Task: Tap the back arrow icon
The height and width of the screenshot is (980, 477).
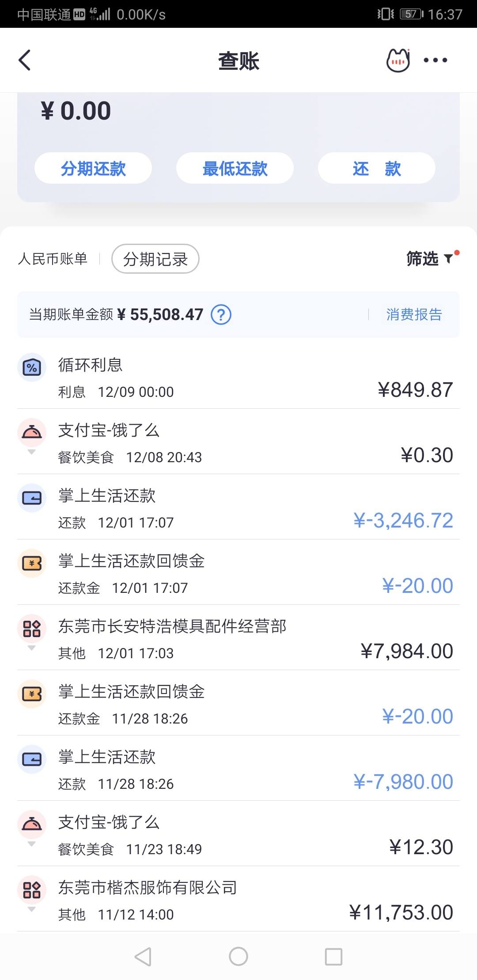Action: [x=25, y=60]
